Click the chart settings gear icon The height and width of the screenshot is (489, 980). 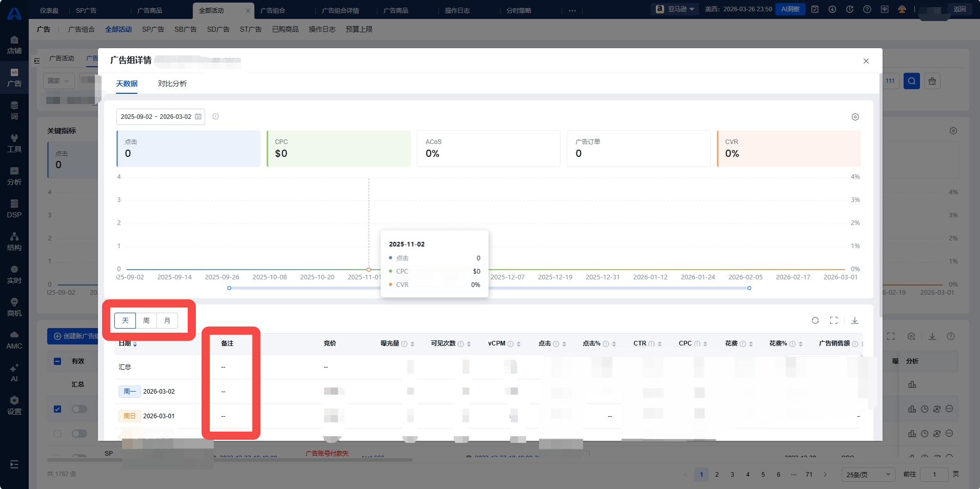[x=855, y=117]
